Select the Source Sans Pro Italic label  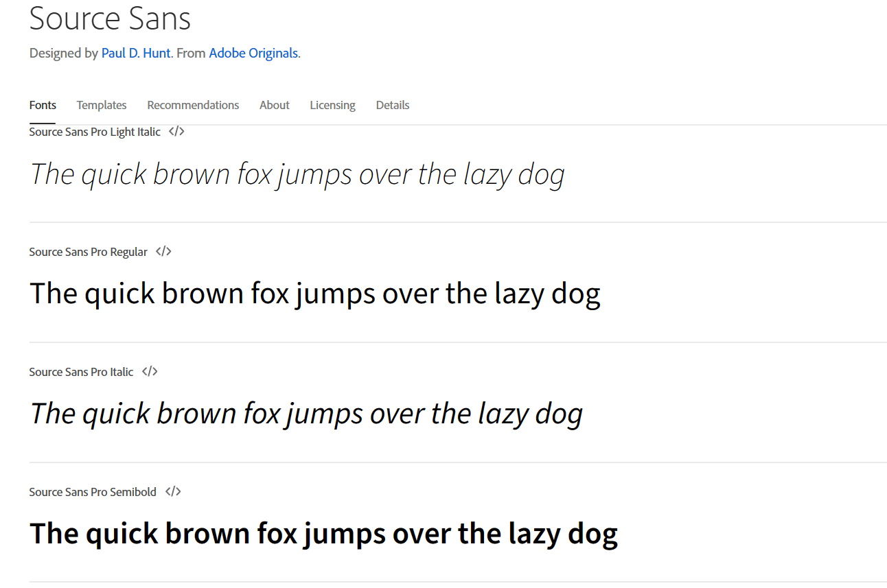point(81,372)
